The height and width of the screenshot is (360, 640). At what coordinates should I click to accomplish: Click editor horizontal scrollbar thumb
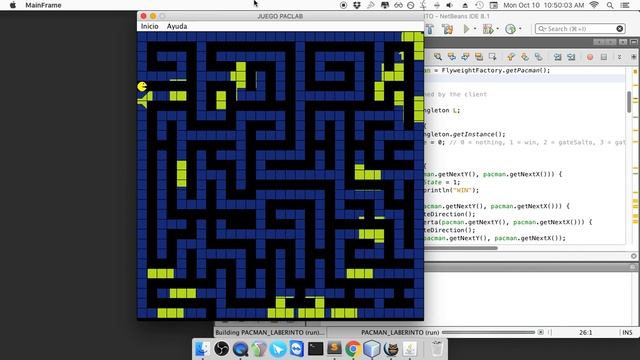(x=461, y=248)
